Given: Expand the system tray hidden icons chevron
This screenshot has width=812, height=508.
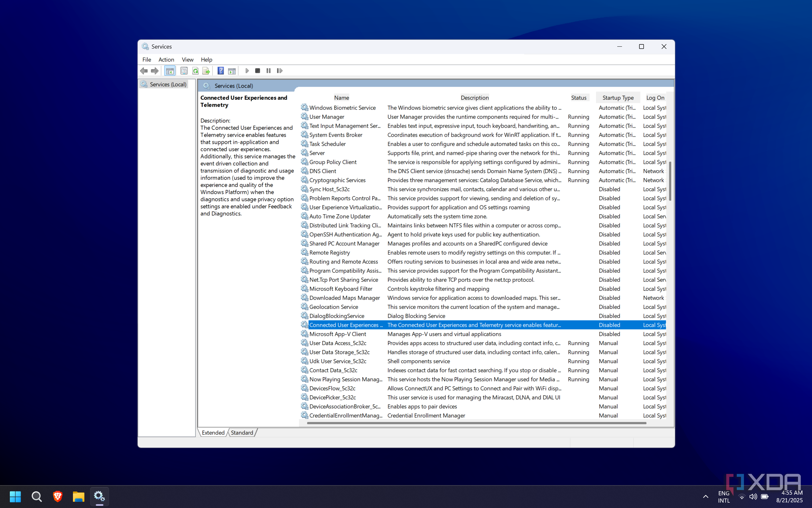Looking at the screenshot, I should [706, 497].
